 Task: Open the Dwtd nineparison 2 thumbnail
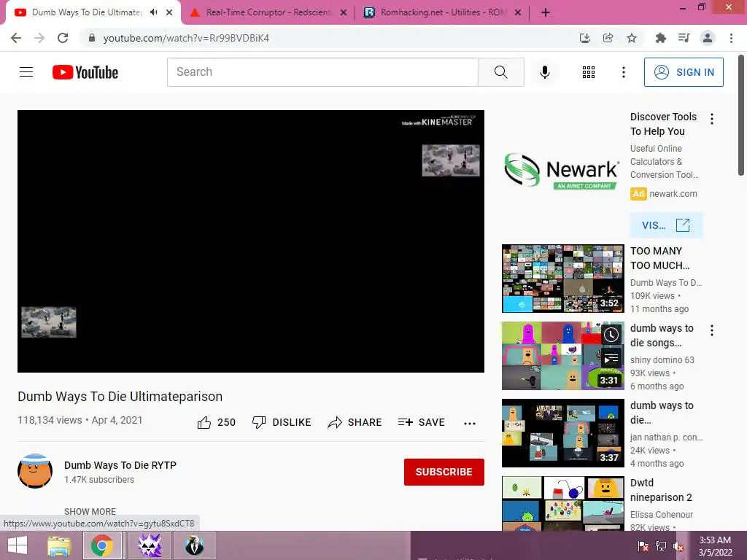(x=562, y=503)
